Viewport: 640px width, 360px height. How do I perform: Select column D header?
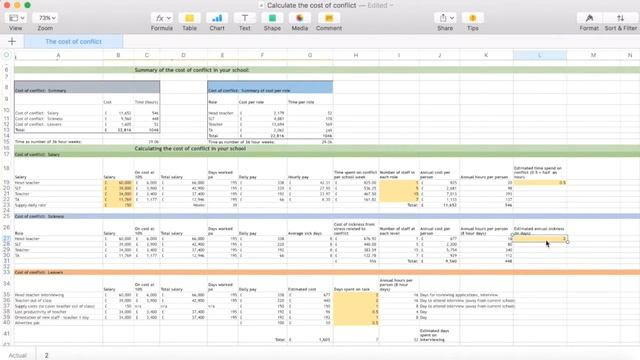[183, 55]
